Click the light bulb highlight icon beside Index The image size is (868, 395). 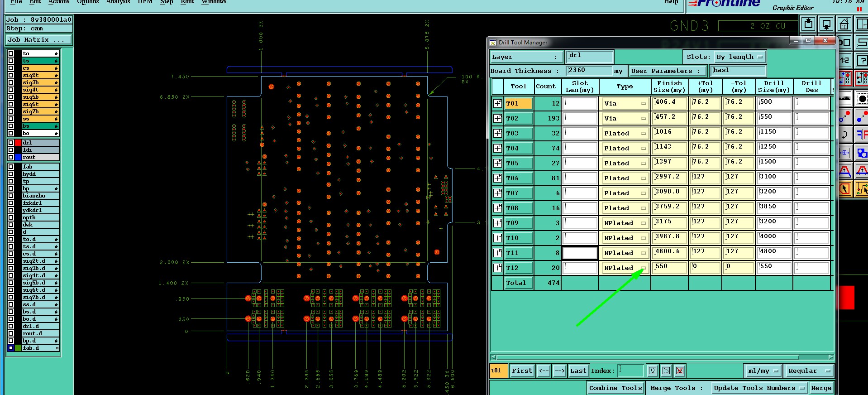coord(652,371)
